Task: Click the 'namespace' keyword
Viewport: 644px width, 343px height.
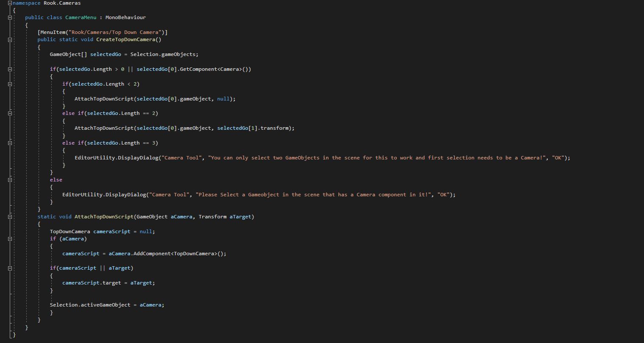Action: [x=26, y=3]
